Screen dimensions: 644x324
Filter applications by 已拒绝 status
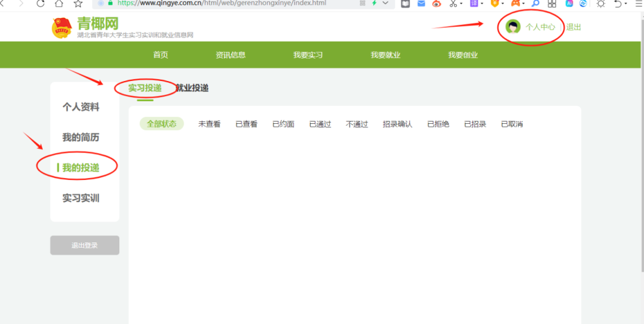[438, 124]
